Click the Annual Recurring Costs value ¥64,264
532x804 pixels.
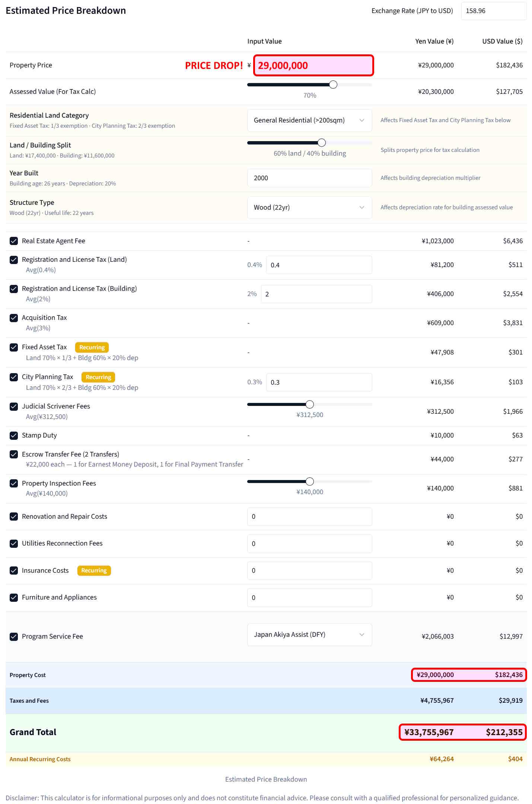point(442,759)
